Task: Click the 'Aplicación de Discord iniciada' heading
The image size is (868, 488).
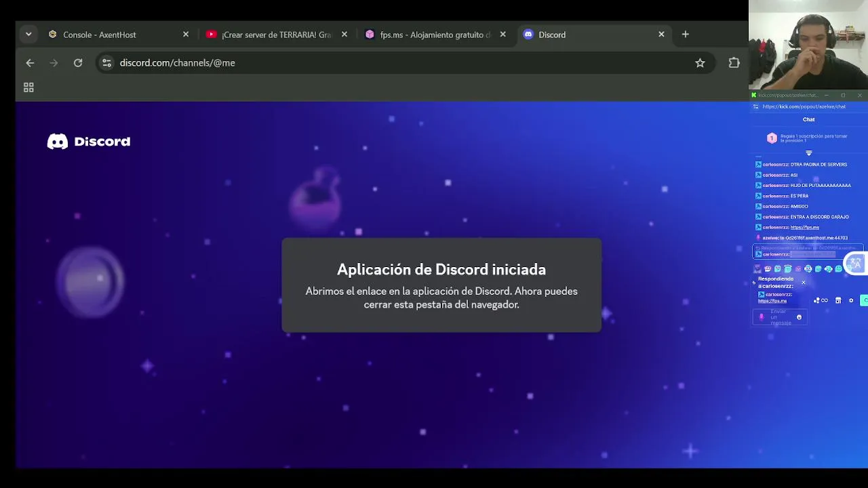Action: [441, 270]
